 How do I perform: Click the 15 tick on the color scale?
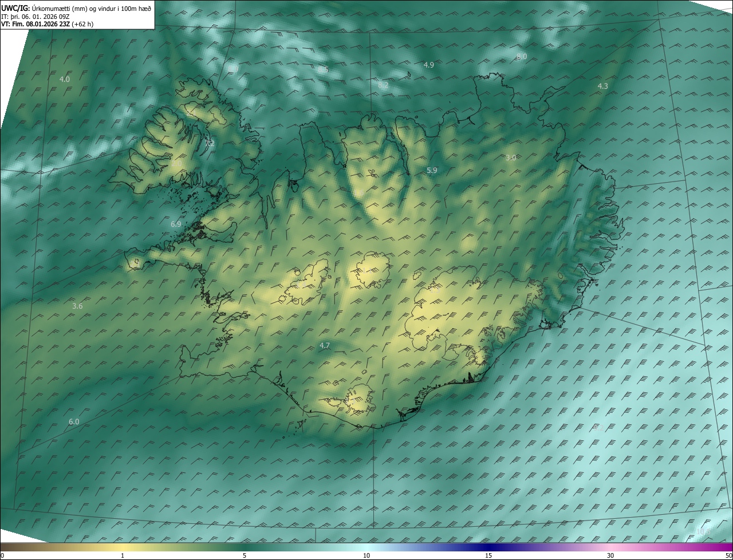[488, 555]
